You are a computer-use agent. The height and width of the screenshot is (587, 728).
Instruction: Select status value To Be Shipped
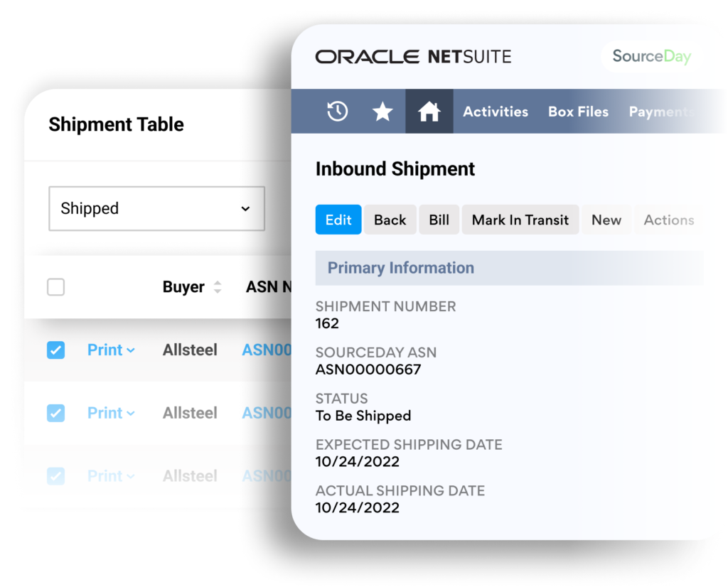[x=363, y=416]
